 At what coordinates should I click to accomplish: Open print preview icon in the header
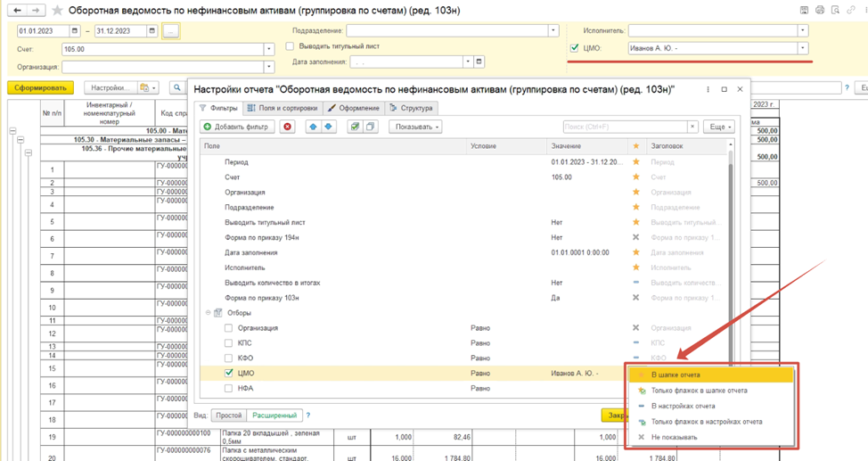(x=835, y=10)
